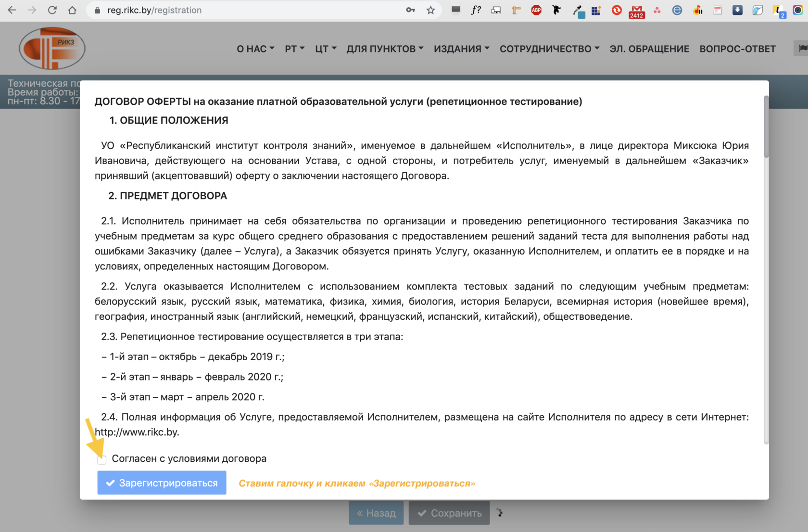This screenshot has width=808, height=532.
Task: Click the '« Назад' button behind dialog
Action: click(x=376, y=513)
